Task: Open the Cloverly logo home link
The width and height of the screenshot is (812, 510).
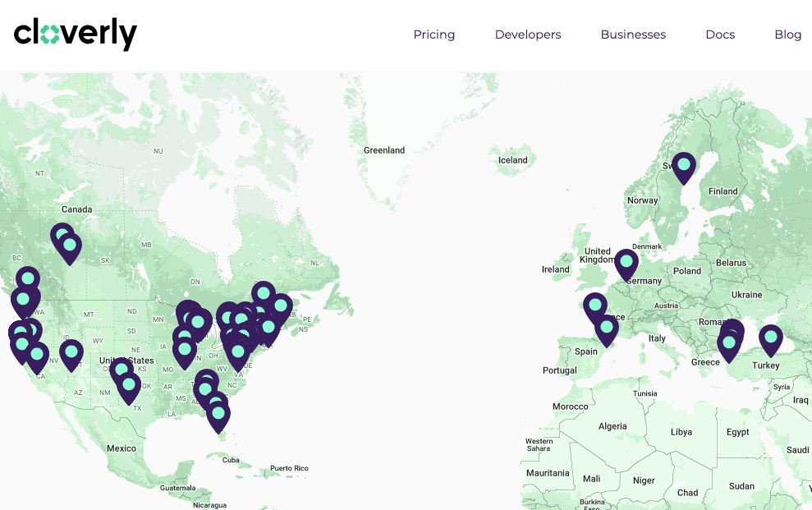Action: tap(75, 34)
